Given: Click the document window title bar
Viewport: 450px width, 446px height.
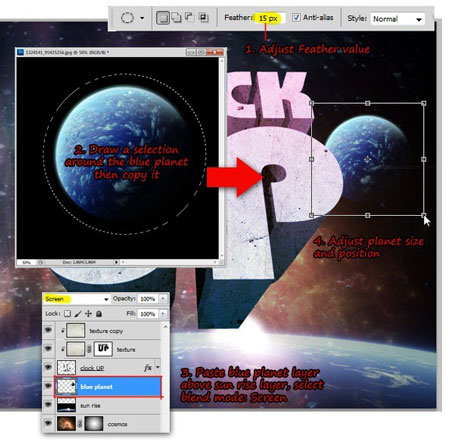Looking at the screenshot, I should tap(121, 52).
